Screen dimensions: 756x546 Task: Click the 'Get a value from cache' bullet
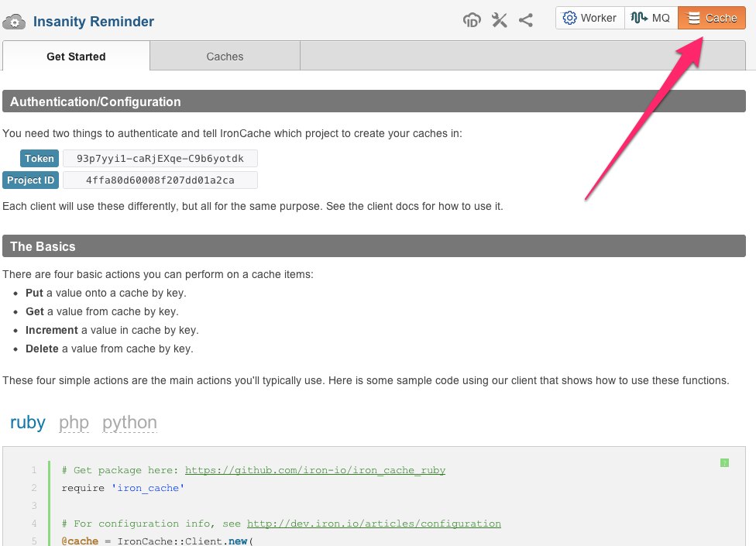click(101, 312)
